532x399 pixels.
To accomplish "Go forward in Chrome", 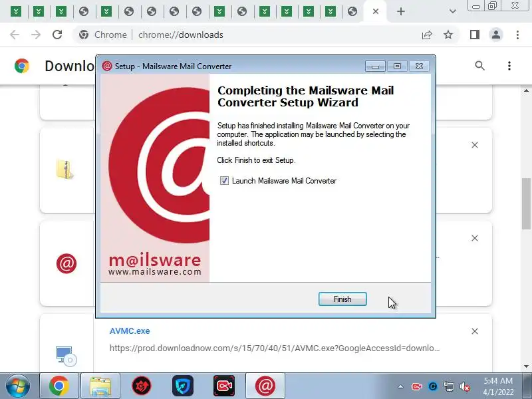I will tap(36, 35).
